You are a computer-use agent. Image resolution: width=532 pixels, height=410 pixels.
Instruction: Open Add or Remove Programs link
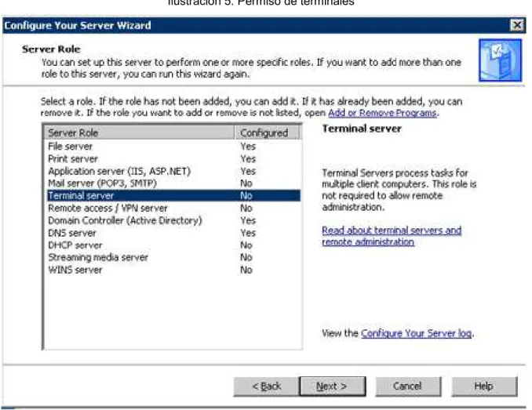[x=383, y=113]
